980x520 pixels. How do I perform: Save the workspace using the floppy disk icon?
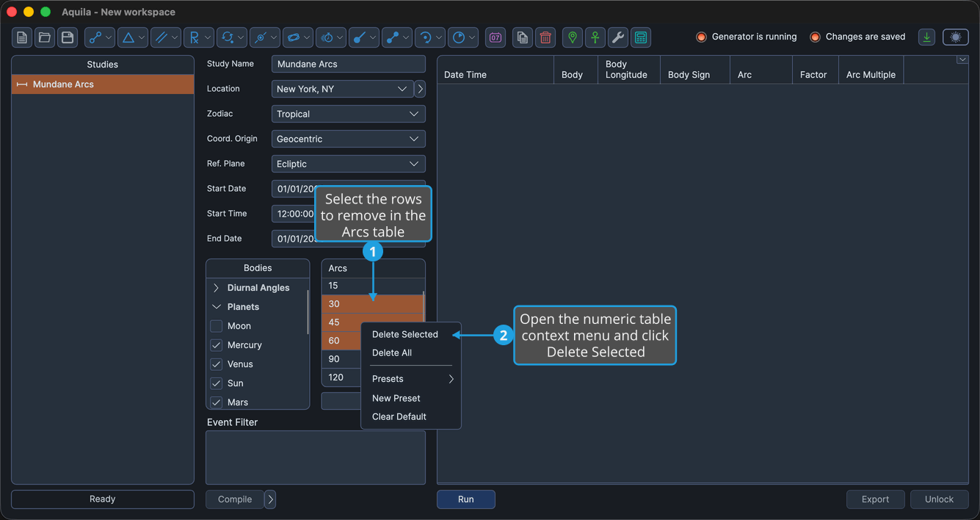pos(68,37)
